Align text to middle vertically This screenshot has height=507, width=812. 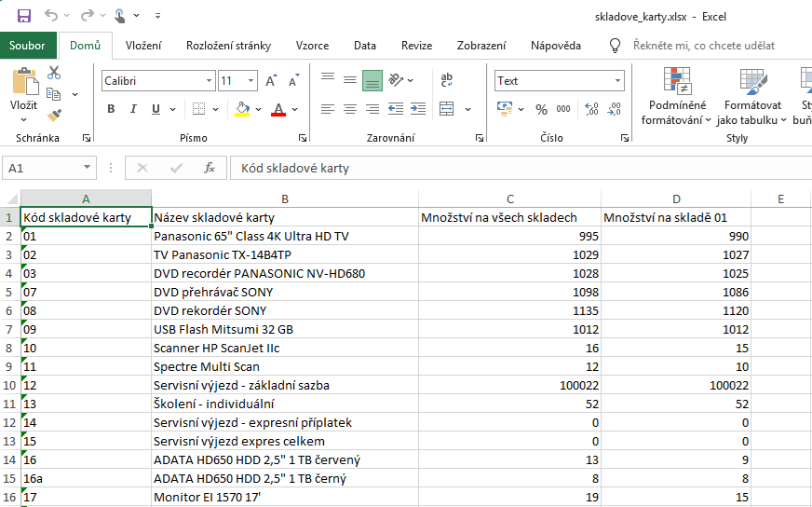(350, 80)
